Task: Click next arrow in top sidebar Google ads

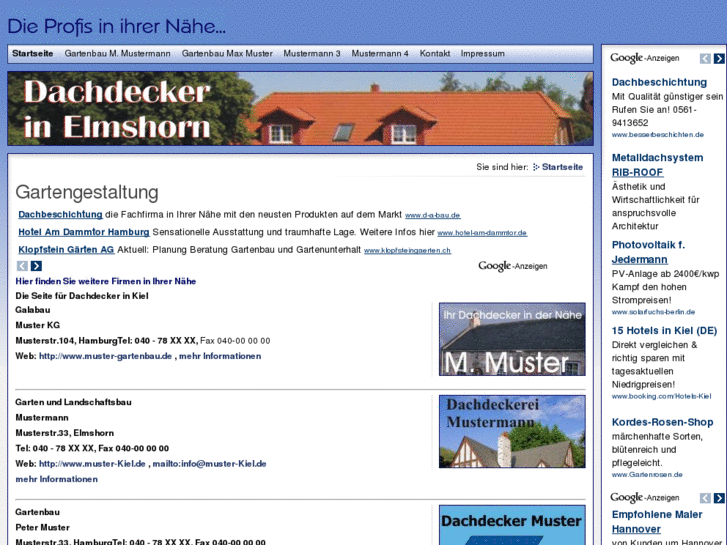Action: point(719,58)
